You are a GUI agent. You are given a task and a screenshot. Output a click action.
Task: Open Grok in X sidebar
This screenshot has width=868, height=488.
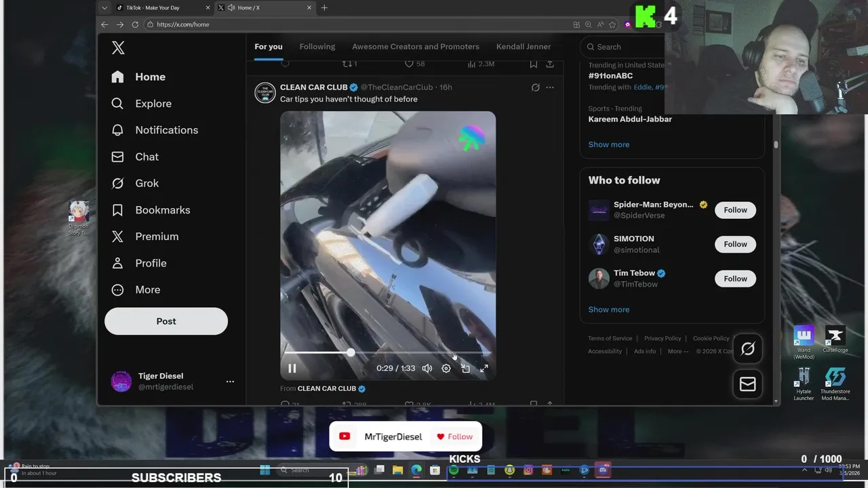click(135, 183)
